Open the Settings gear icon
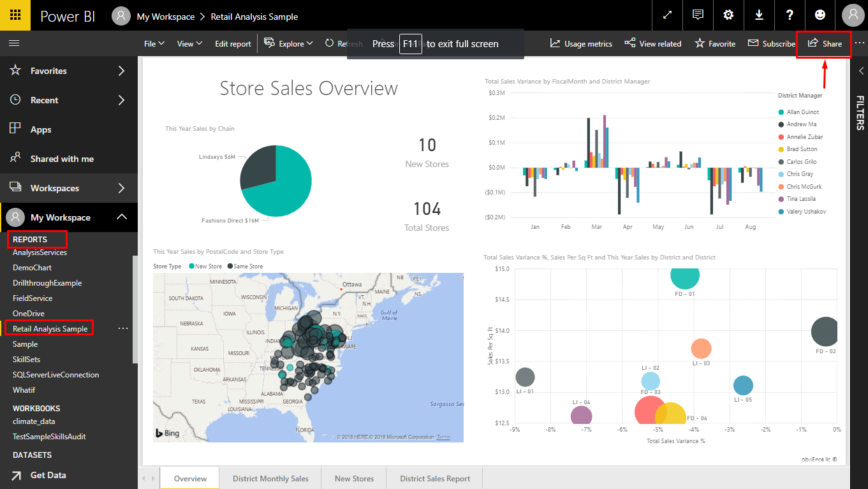868x489 pixels. [728, 15]
